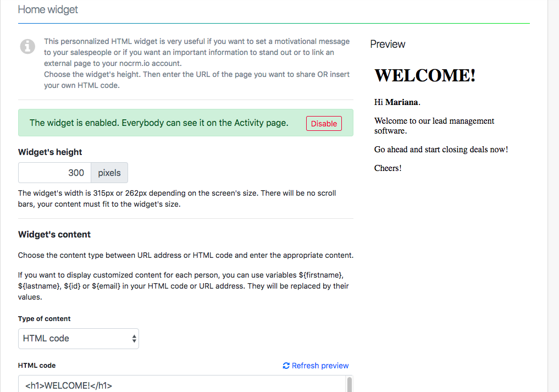Click the refresh arrows icon
The width and height of the screenshot is (559, 392).
(x=286, y=366)
